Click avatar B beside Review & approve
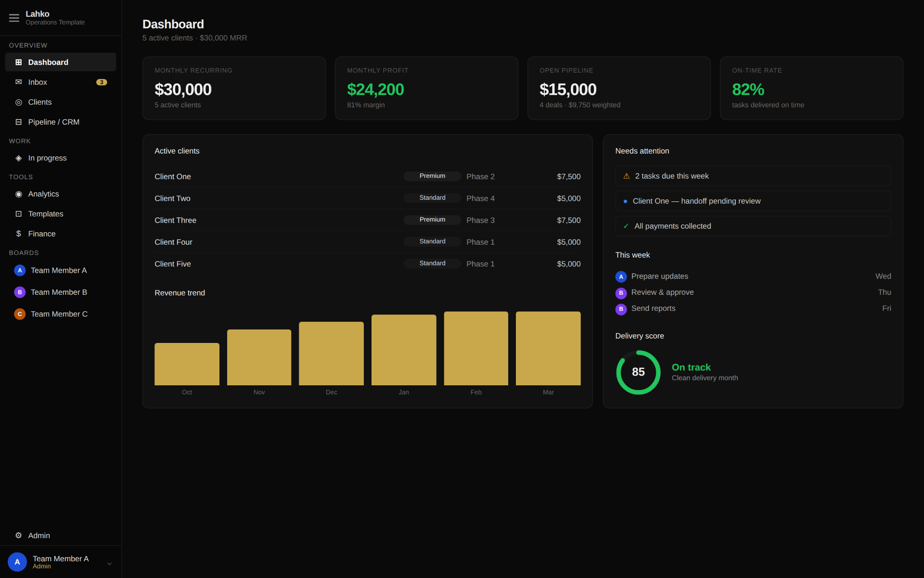924x578 pixels. (x=621, y=293)
